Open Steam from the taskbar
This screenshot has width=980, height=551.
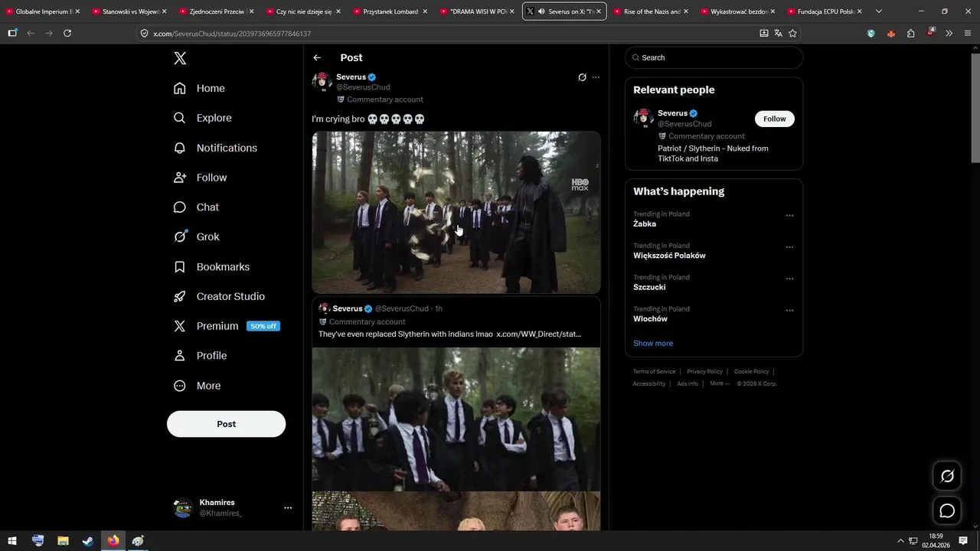point(88,541)
